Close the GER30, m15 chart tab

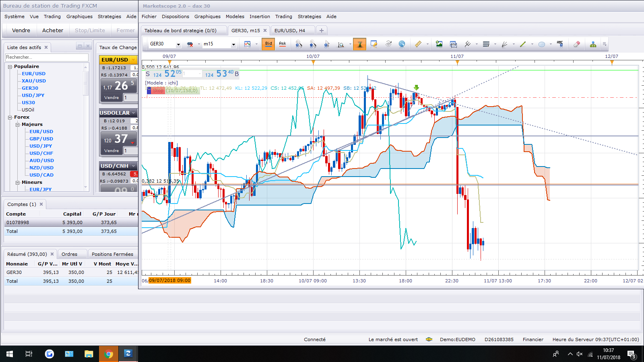[x=265, y=31]
